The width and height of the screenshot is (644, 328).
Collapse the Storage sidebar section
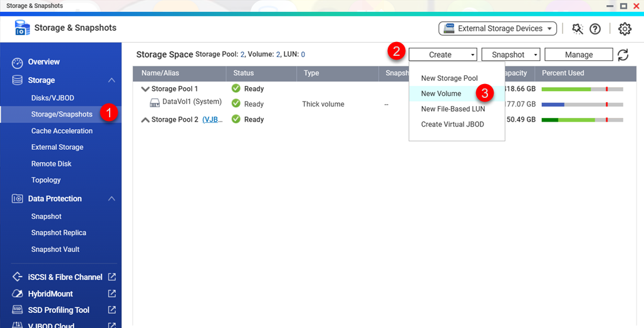point(112,80)
